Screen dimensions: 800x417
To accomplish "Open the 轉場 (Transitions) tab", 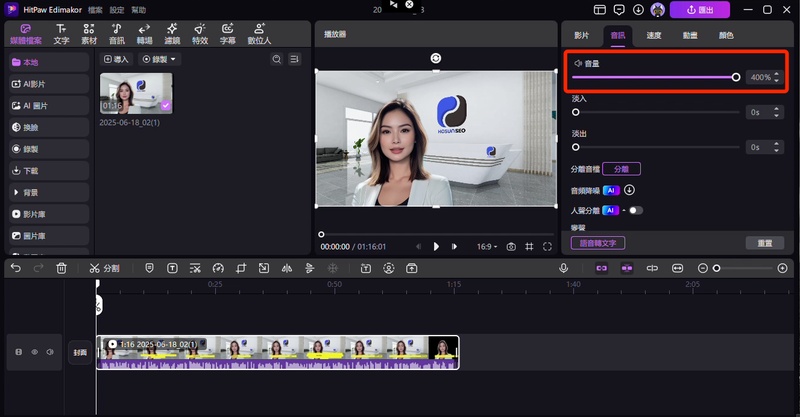I will pyautogui.click(x=144, y=34).
